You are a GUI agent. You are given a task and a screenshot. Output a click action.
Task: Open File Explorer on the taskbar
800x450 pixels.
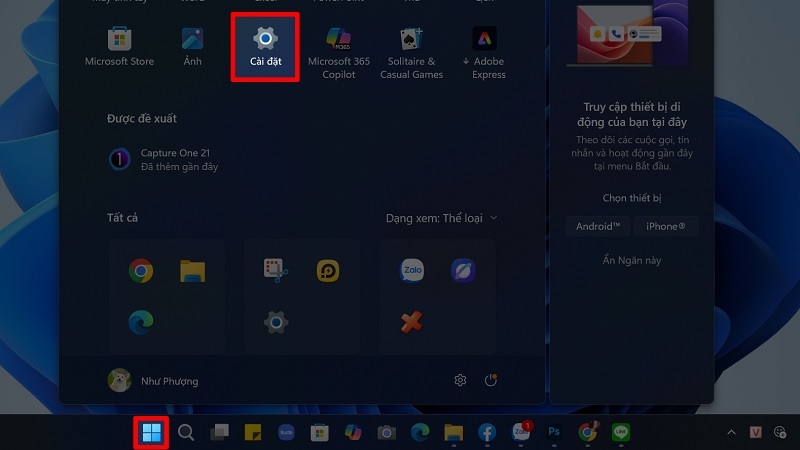coord(453,433)
